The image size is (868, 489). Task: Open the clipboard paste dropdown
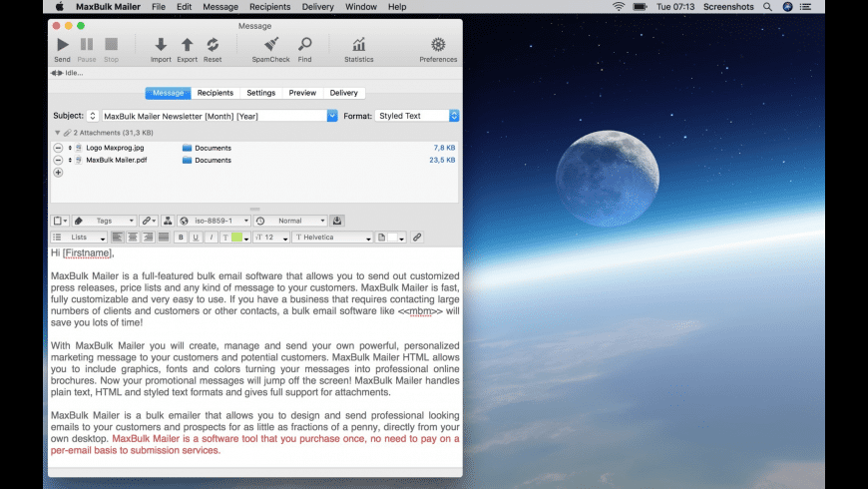[60, 221]
